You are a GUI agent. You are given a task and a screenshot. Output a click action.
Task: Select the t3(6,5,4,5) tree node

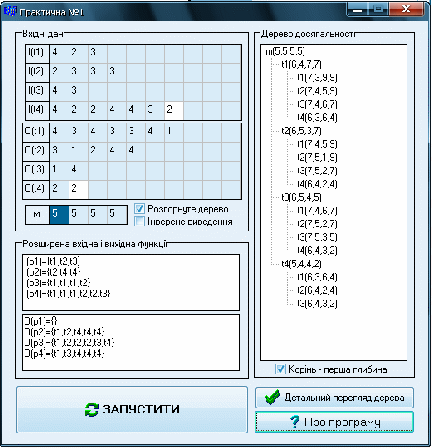coord(301,197)
